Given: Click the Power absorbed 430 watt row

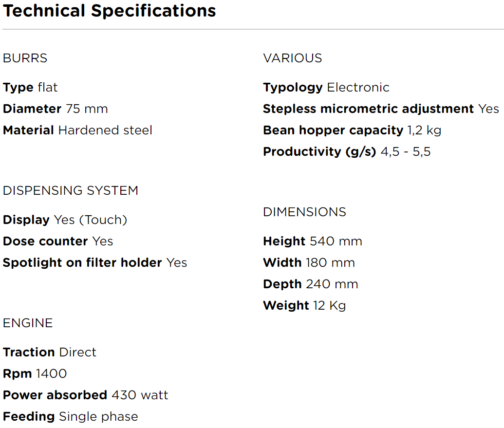Looking at the screenshot, I should (x=86, y=395).
